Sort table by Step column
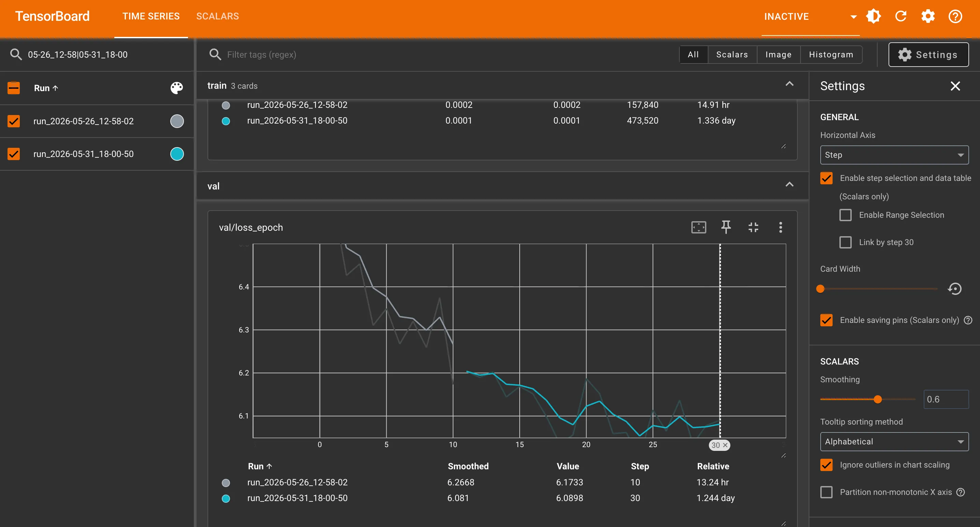 tap(640, 467)
